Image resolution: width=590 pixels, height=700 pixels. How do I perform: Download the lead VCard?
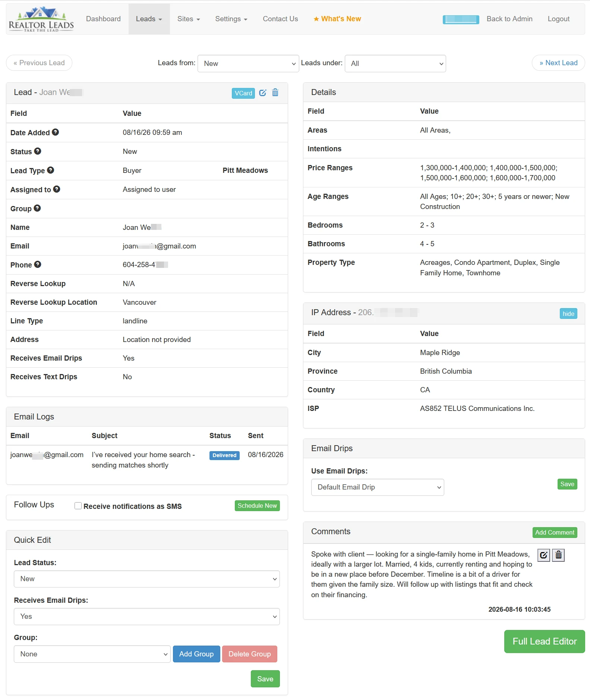coord(243,93)
